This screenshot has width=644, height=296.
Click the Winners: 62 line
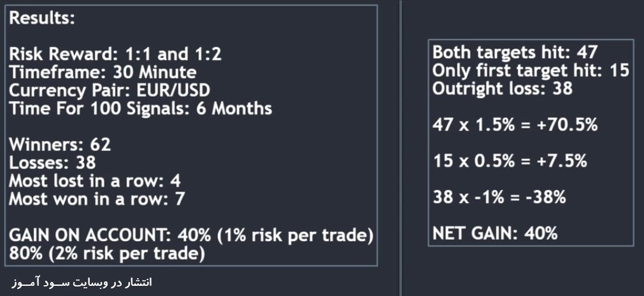coord(60,145)
